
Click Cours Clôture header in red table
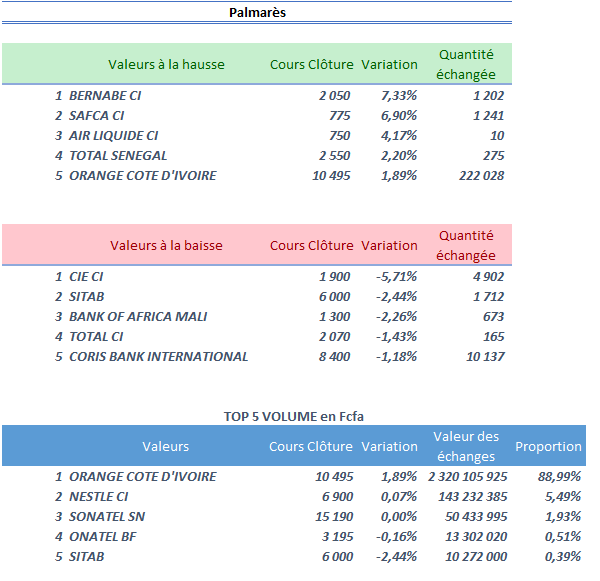point(311,245)
